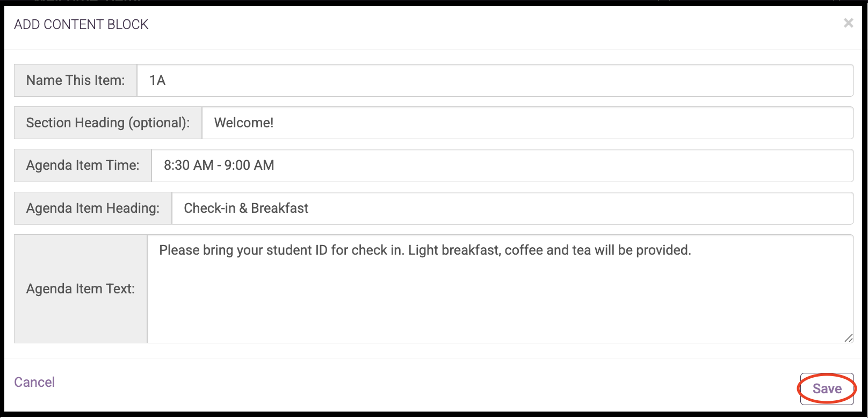Viewport: 868px width, 418px height.
Task: Edit the Agenda Item Heading field
Action: point(512,208)
